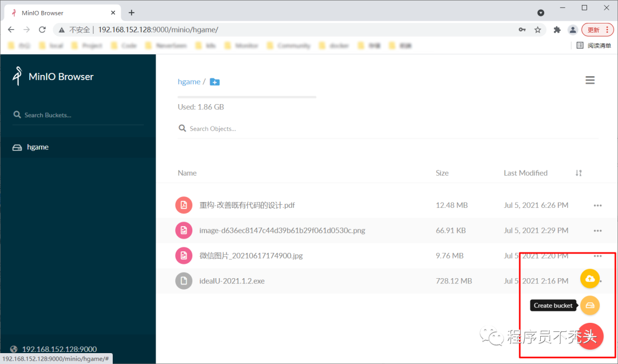Click the Search Objects magnifier icon
Viewport: 618px width, 364px height.
[x=182, y=128]
